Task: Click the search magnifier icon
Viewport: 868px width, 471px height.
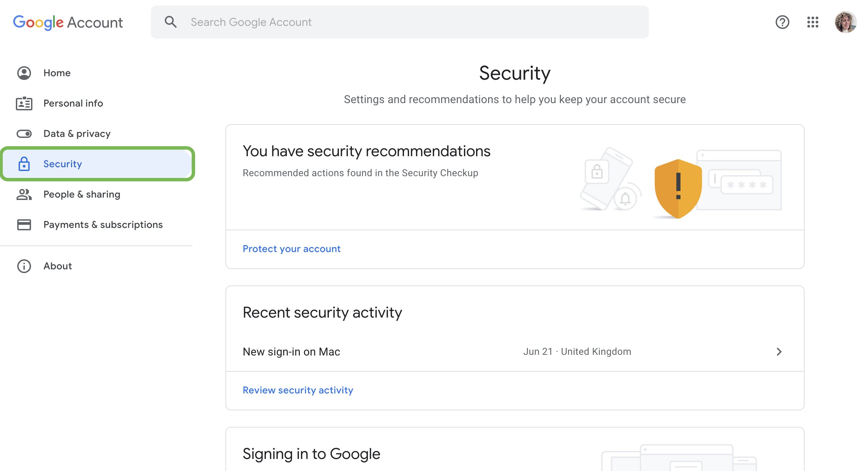Action: pos(171,22)
